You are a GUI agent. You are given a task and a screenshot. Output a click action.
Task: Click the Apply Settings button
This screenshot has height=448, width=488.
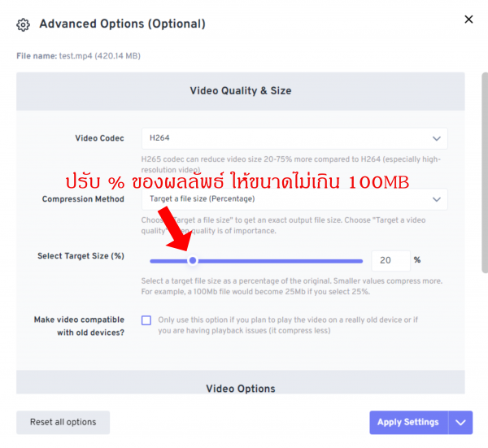(409, 422)
